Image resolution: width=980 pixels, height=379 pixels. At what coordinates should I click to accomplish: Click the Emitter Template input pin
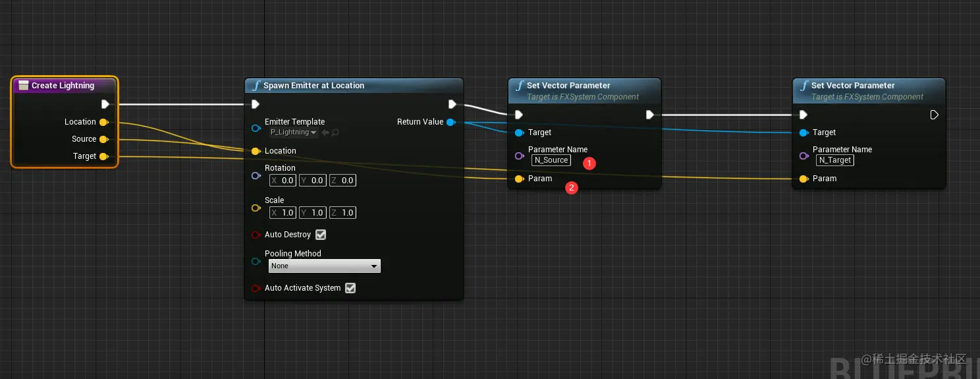(256, 127)
